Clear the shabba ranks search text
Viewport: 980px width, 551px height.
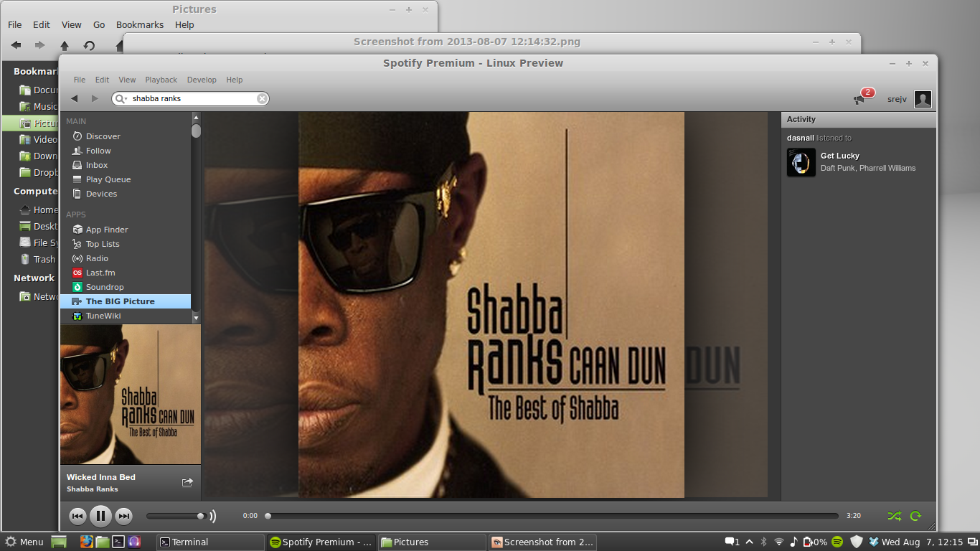262,98
